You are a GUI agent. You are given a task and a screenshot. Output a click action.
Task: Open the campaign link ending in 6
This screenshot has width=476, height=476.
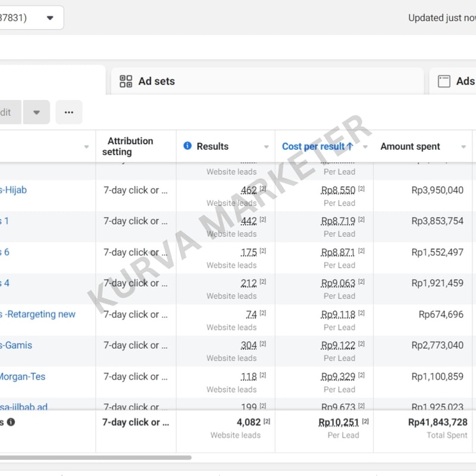[5, 252]
